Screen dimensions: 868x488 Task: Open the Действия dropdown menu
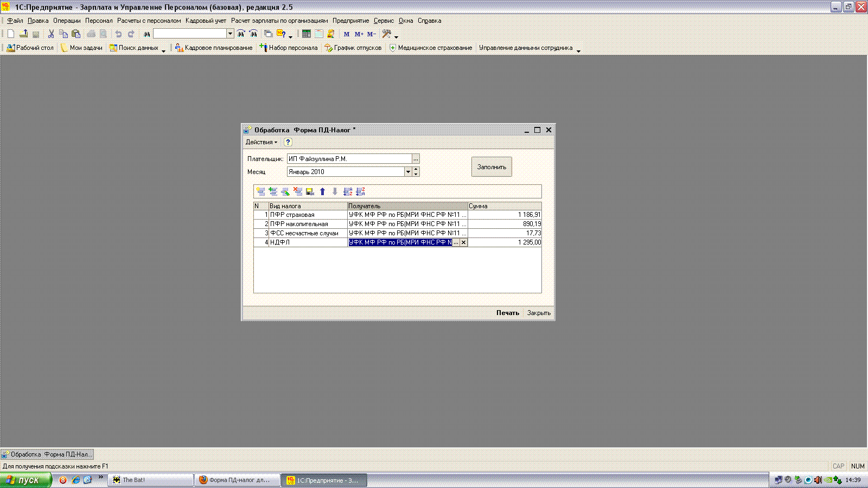pos(261,142)
